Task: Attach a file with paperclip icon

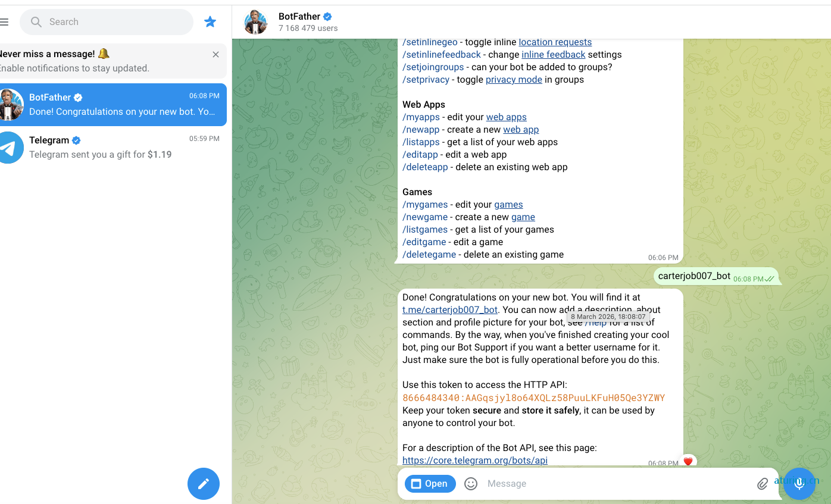Action: pyautogui.click(x=762, y=484)
